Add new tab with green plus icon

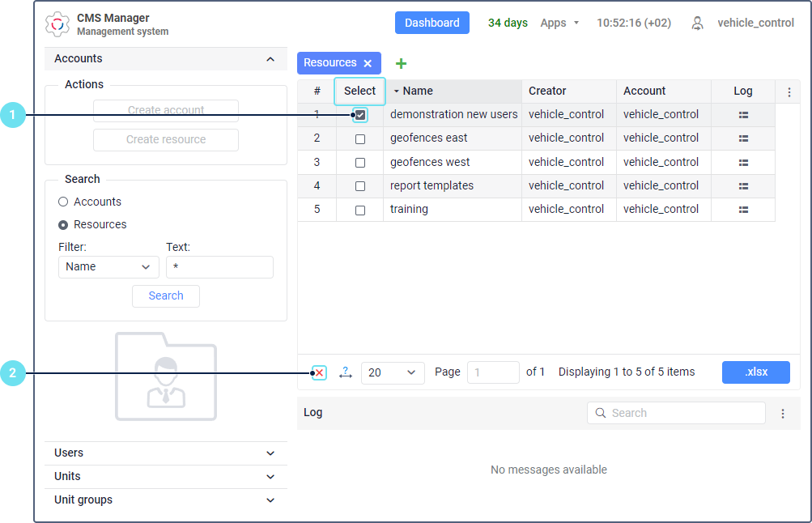tap(401, 63)
